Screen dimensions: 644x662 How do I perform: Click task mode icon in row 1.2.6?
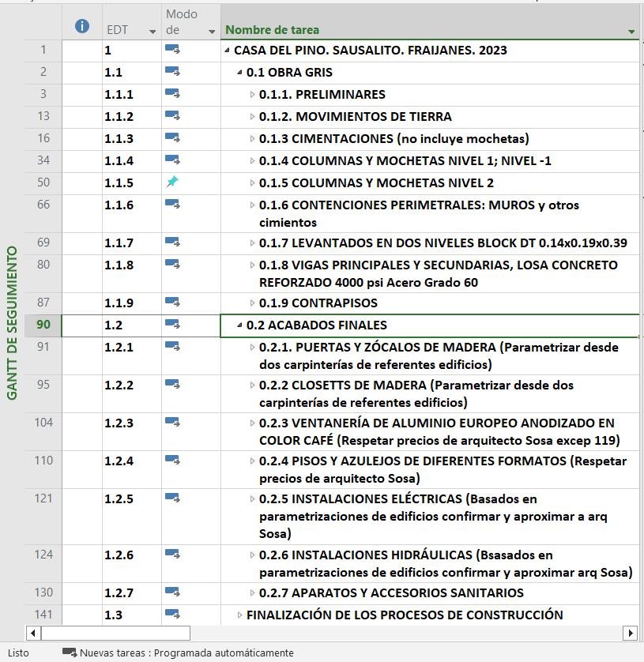coord(172,554)
